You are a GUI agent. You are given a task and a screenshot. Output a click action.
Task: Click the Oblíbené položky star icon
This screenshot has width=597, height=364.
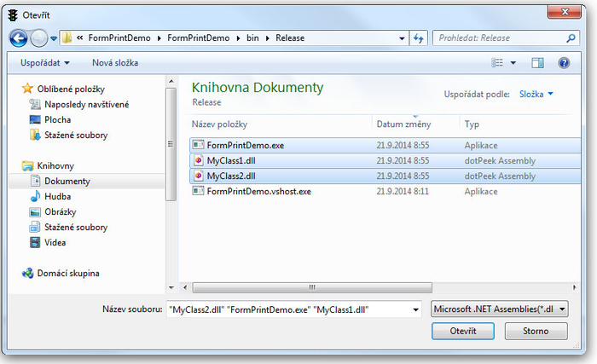[27, 89]
